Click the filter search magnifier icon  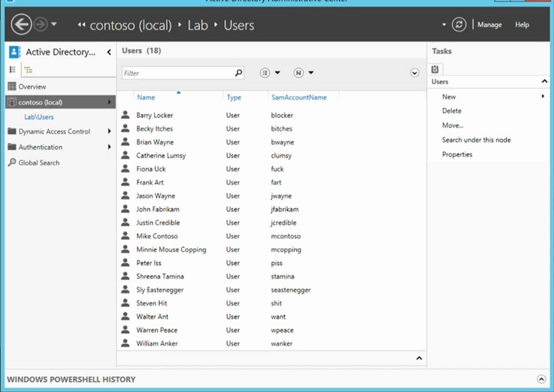(x=238, y=73)
